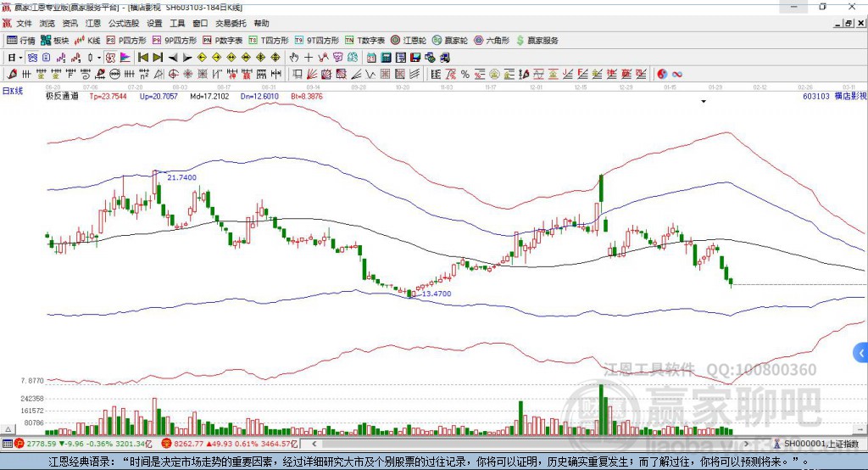Viewport: 868px width, 470px height.
Task: Jump to last bar icon
Action: tap(158, 58)
